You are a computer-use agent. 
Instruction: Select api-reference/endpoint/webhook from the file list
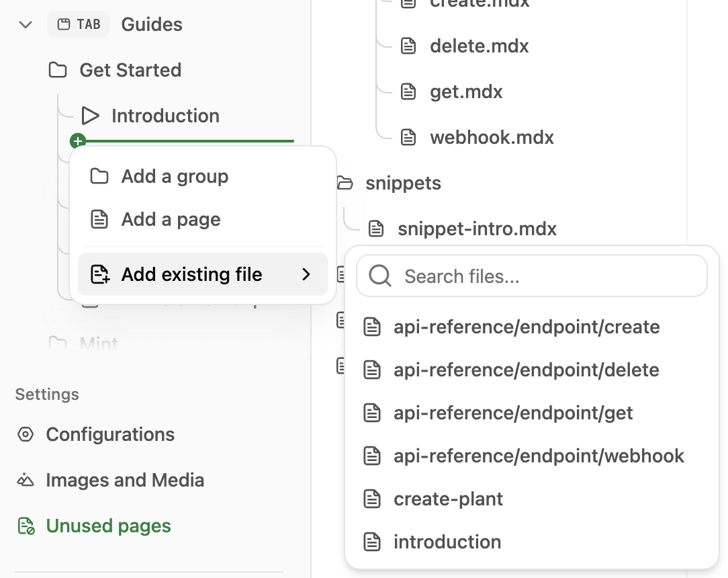[x=539, y=456]
